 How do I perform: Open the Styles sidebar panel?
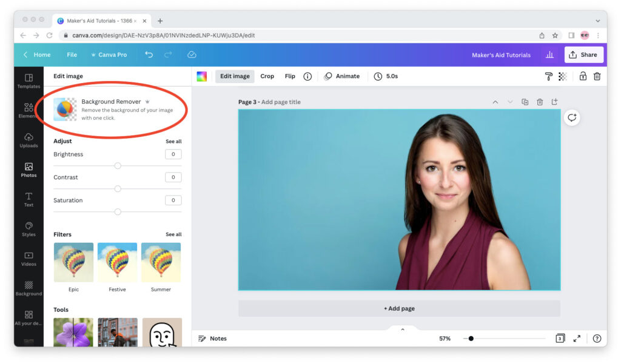[x=29, y=229]
